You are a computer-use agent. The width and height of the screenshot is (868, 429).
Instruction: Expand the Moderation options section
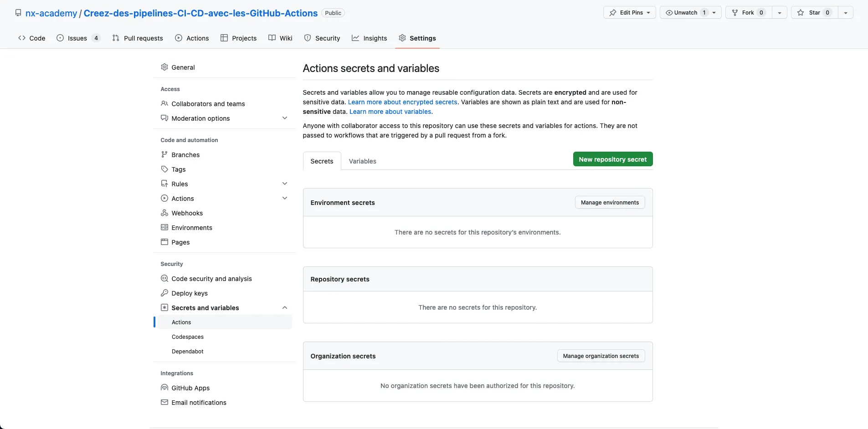point(285,118)
